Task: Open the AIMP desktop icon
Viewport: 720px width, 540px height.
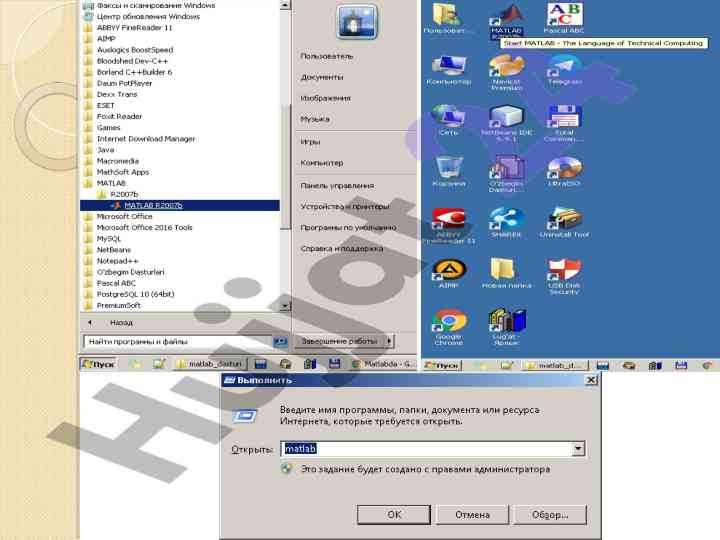Action: coord(449,271)
